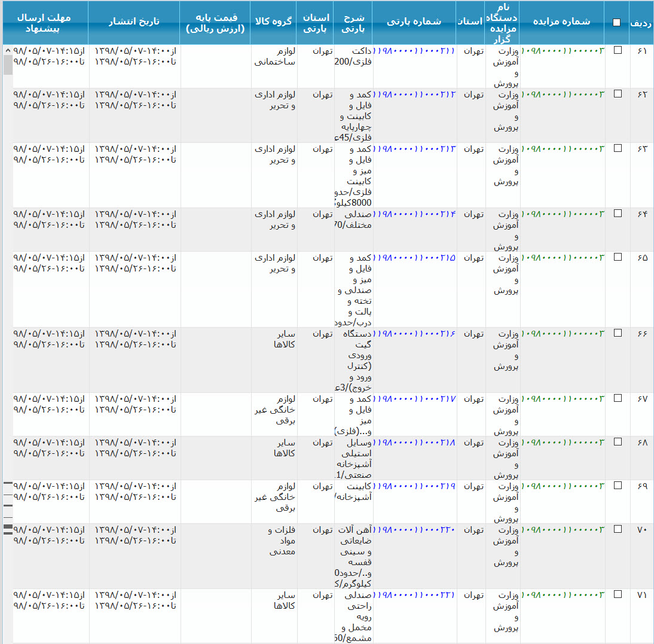Enable the checkbox for row ۷۰
Image resolution: width=654 pixels, height=644 pixels.
618,529
